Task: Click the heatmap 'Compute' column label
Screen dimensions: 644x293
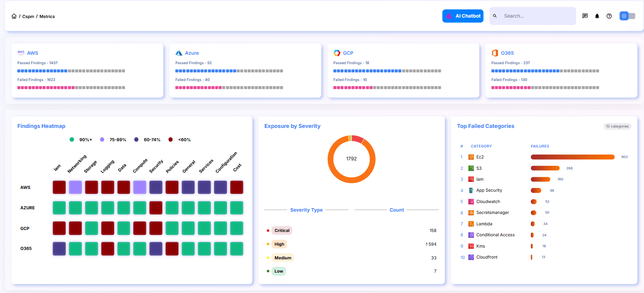Action: point(140,165)
